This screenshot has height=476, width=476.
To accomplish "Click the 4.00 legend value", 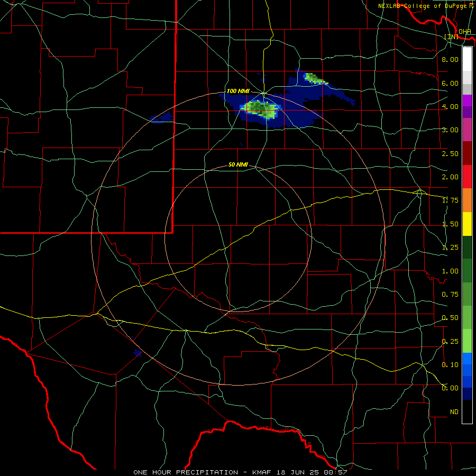I will [x=450, y=106].
